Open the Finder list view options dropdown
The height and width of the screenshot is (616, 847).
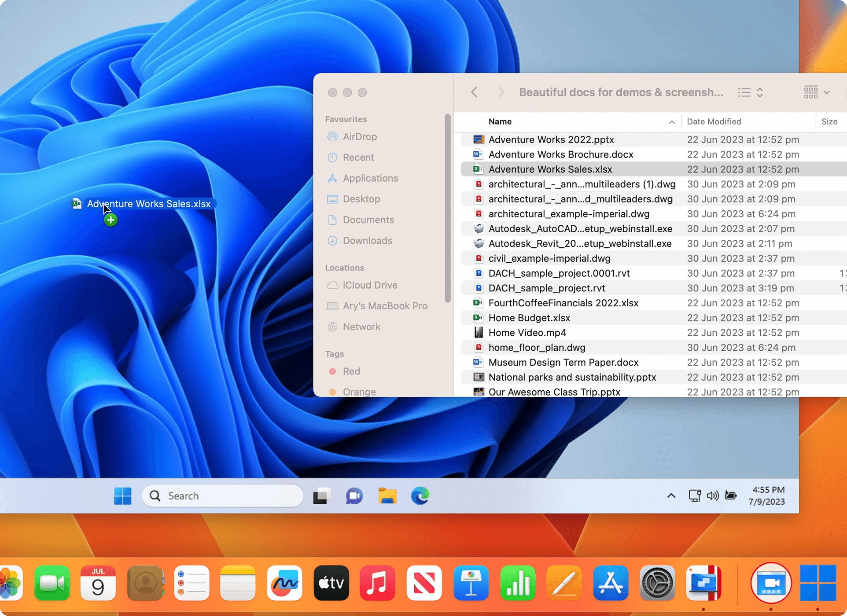pyautogui.click(x=751, y=92)
